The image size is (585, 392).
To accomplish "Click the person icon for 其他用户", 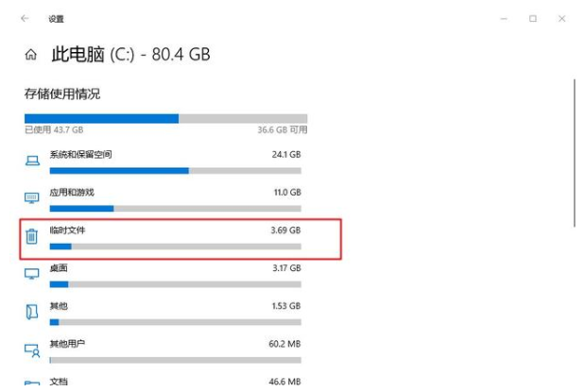I will click(32, 350).
